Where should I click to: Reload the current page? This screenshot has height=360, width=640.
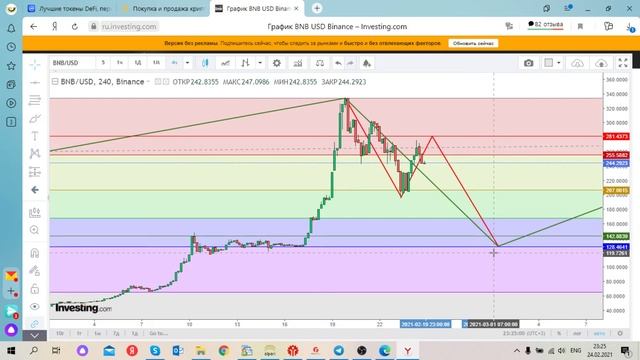click(75, 27)
